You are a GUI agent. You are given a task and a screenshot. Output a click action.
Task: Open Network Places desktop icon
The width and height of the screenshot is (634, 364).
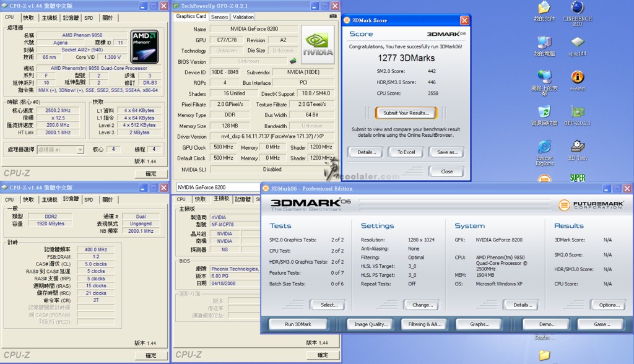pos(545,83)
